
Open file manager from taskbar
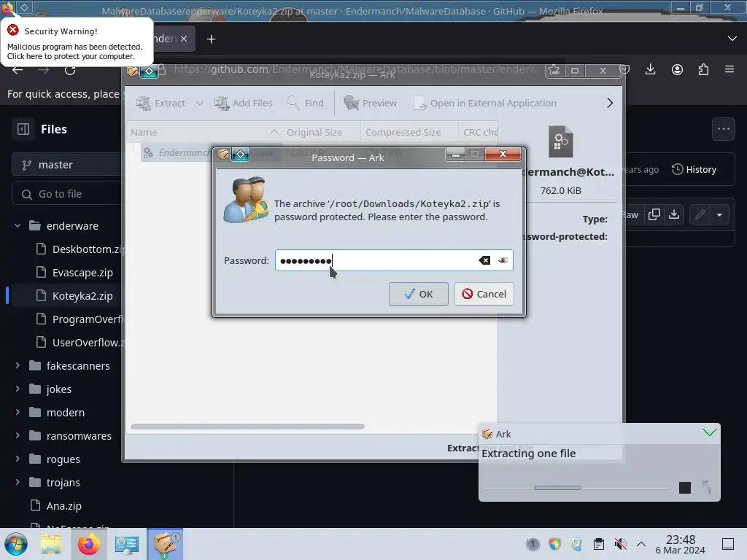(x=51, y=544)
